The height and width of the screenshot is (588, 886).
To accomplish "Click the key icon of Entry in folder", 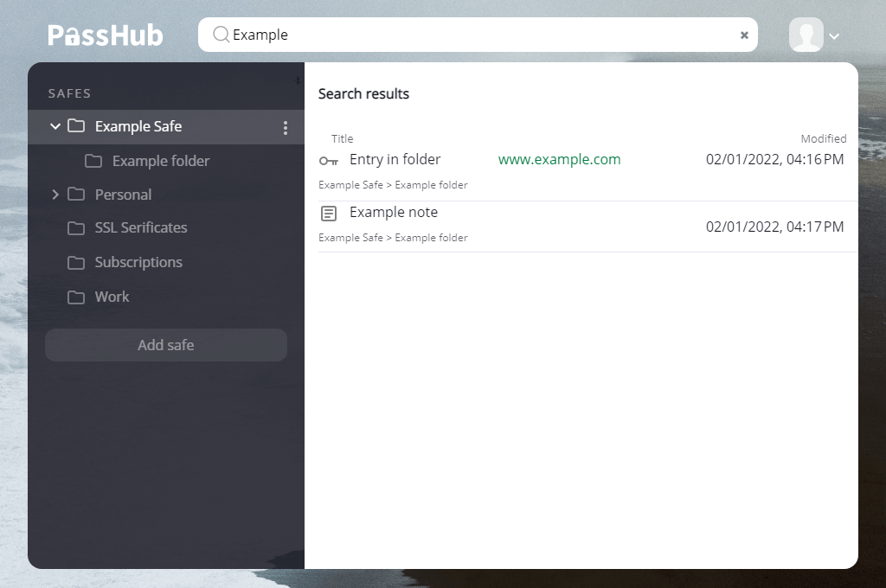I will click(x=328, y=162).
